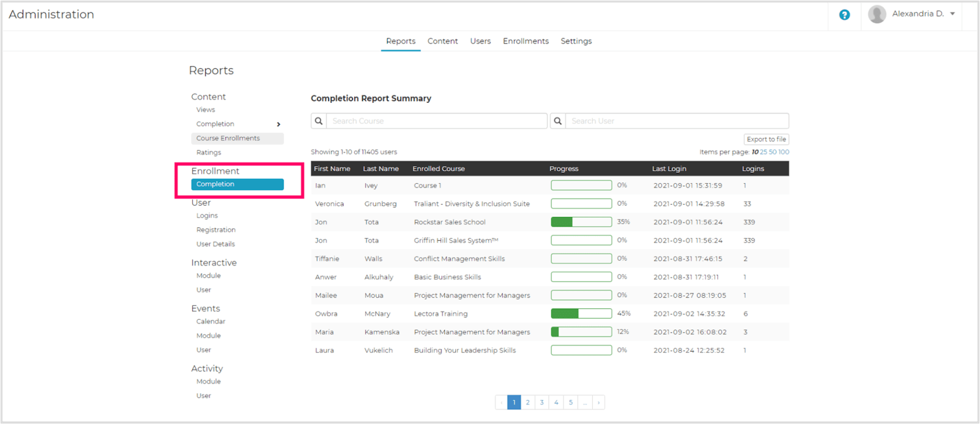Sort by Logins column header

(x=753, y=168)
